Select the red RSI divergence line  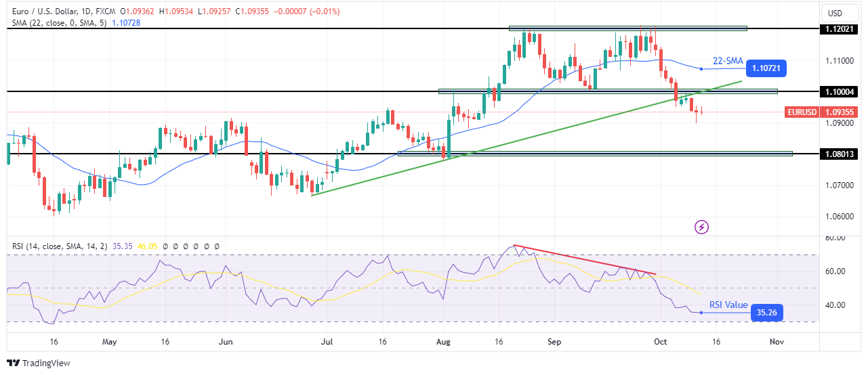click(585, 260)
